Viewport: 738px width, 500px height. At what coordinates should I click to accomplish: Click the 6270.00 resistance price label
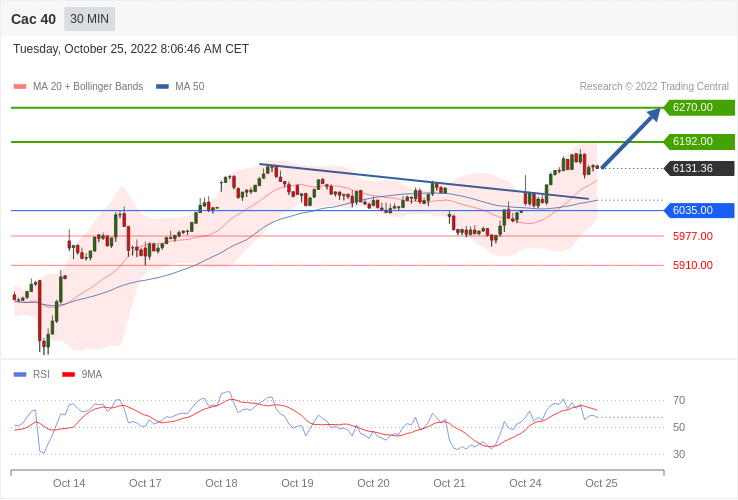click(699, 107)
